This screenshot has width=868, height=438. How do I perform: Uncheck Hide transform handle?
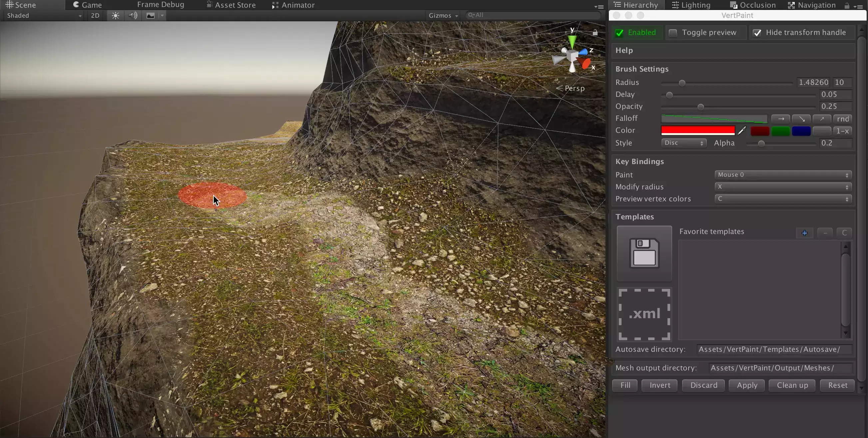[x=757, y=33]
